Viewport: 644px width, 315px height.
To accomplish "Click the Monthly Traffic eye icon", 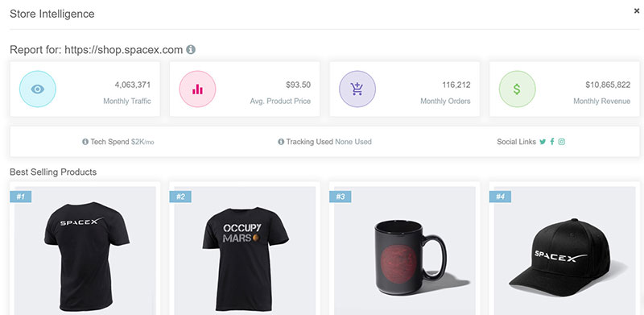I will tap(38, 89).
